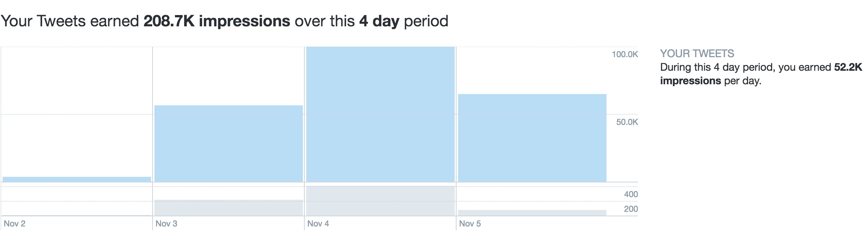Screen dimensions: 868x237
Task: Select the Nov 5 date label
Action: pos(470,224)
